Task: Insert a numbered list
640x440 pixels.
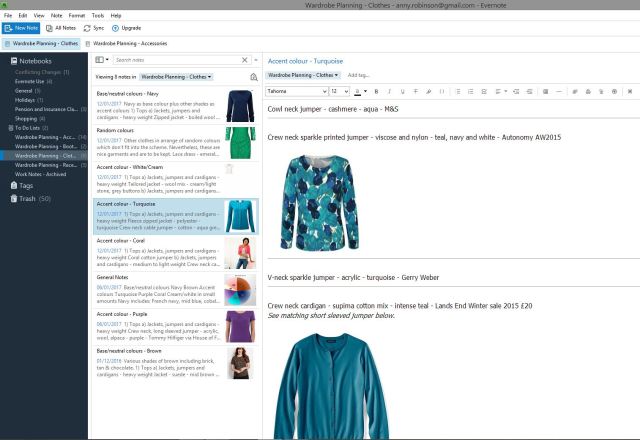Action: tap(471, 91)
